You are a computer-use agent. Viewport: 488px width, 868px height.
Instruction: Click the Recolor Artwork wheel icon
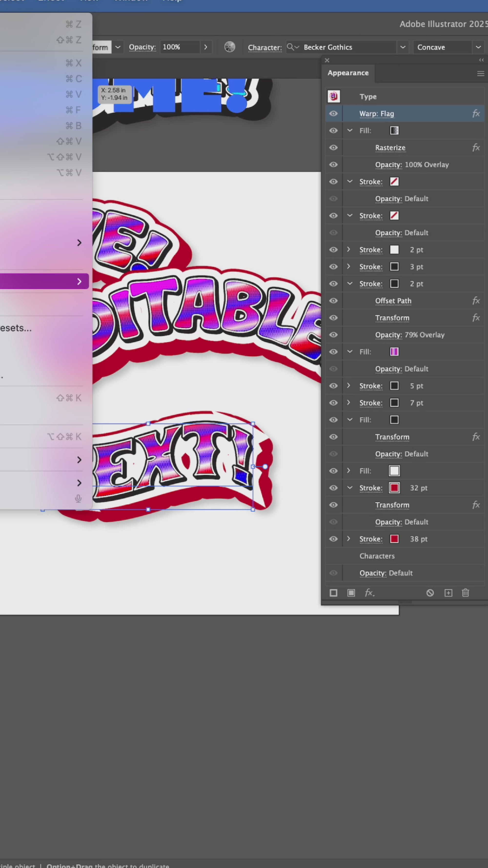[x=230, y=47]
